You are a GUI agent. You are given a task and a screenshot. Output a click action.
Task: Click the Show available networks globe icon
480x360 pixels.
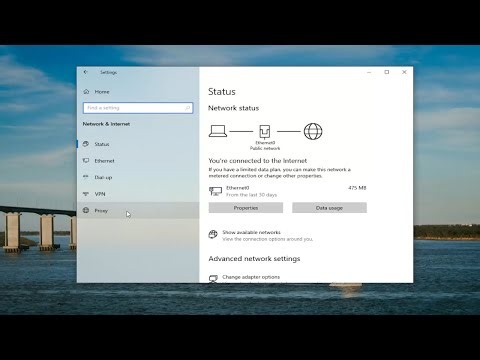tap(213, 235)
